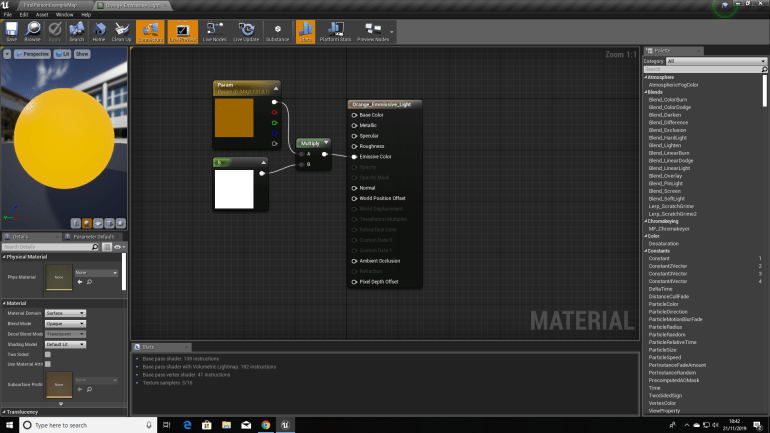Screen dimensions: 770x433
Task: Open the Shading Model dropdown
Action: coord(65,344)
